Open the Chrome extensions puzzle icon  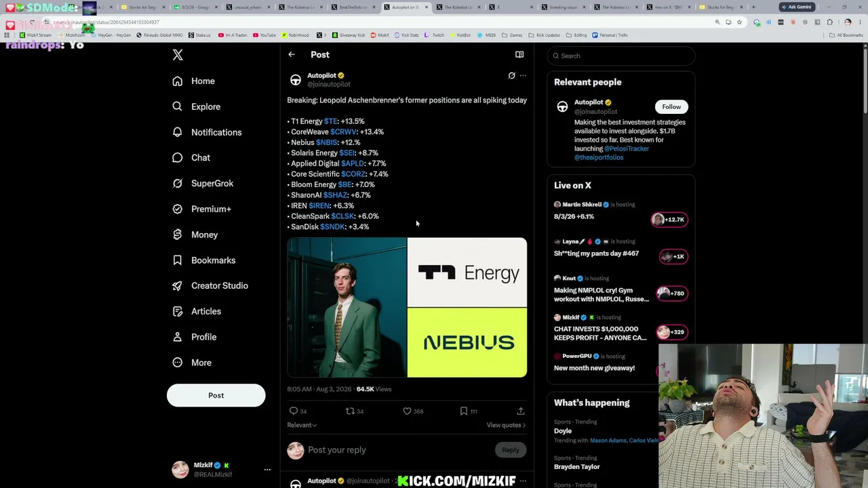[x=830, y=22]
